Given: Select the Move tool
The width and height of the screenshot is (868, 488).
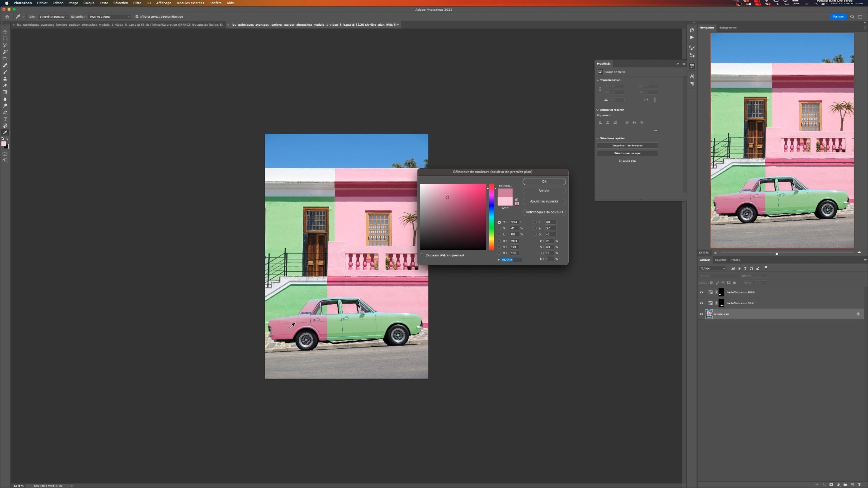Looking at the screenshot, I should 5,32.
